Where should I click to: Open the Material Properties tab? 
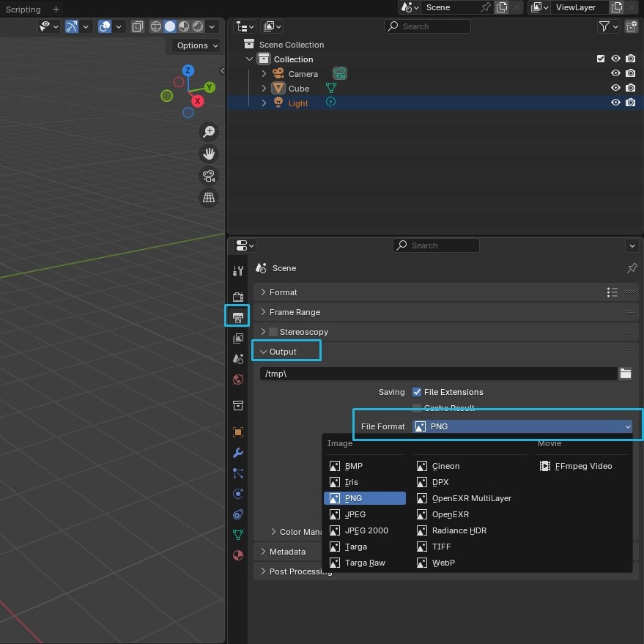[238, 554]
